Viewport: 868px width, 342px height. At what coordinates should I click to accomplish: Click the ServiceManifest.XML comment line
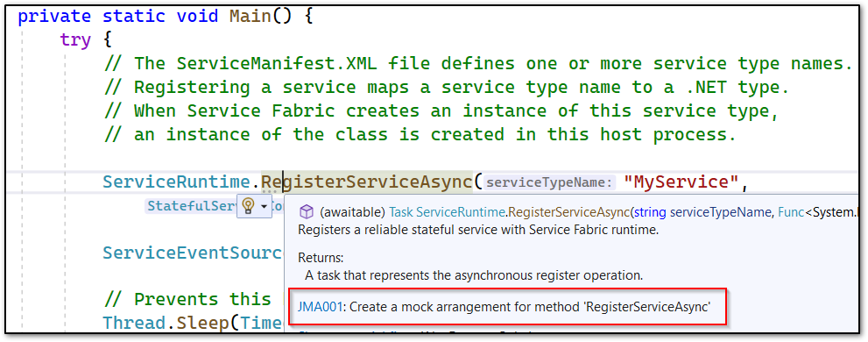[479, 63]
